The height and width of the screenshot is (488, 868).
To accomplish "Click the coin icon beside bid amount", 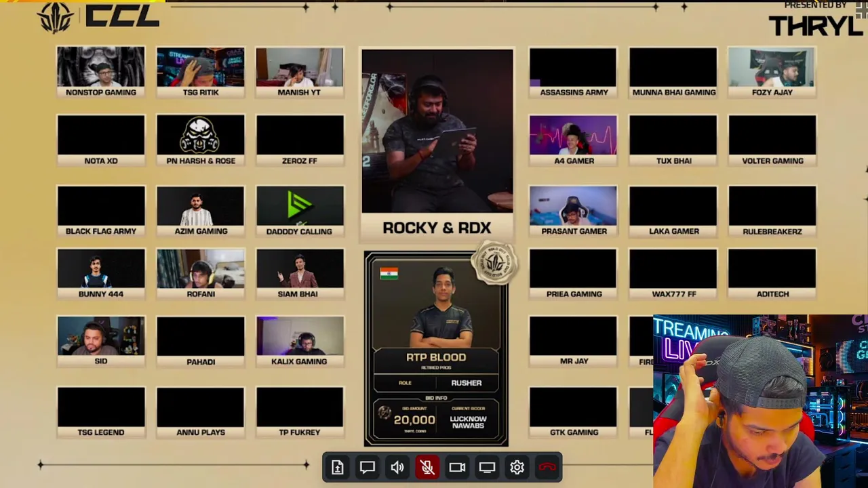I will pos(384,413).
